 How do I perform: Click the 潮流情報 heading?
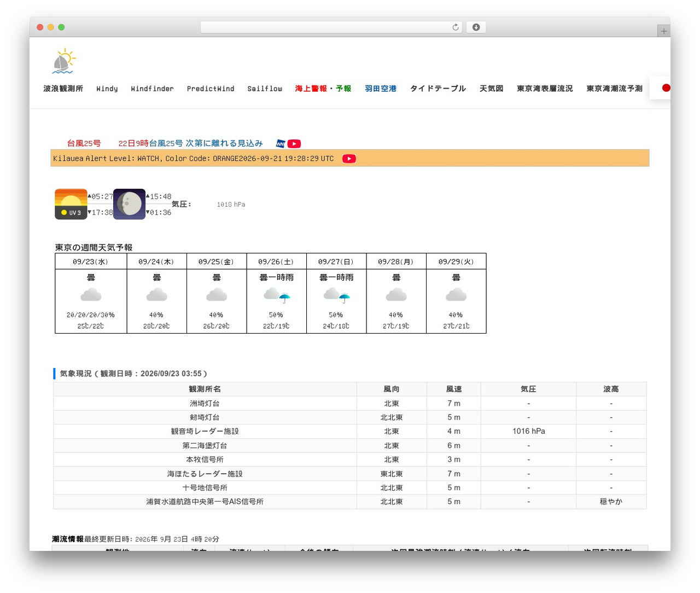[68, 539]
